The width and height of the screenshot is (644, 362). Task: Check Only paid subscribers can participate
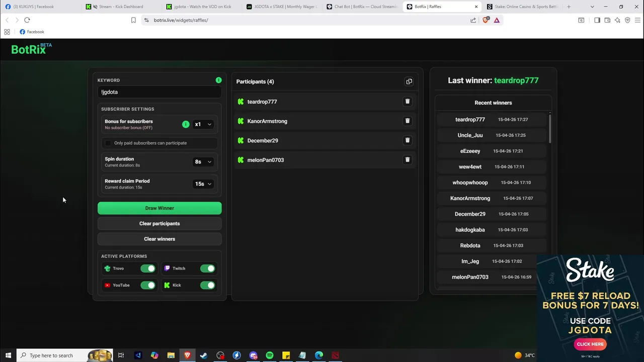click(108, 143)
